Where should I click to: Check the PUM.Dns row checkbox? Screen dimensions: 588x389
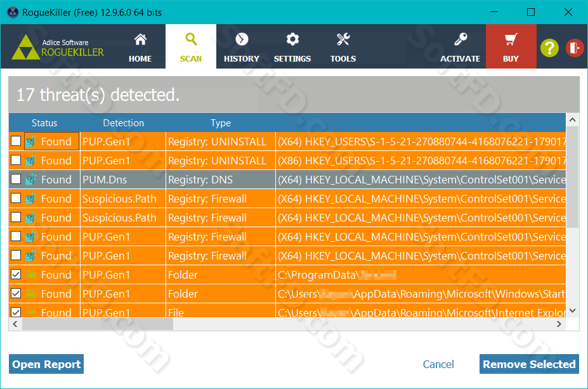[16, 180]
